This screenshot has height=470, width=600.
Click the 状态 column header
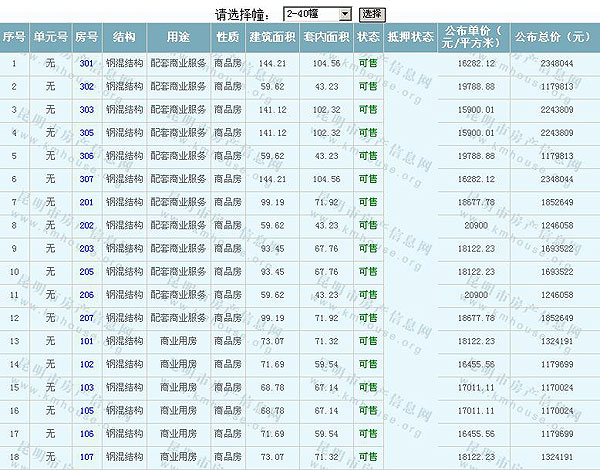pyautogui.click(x=368, y=37)
